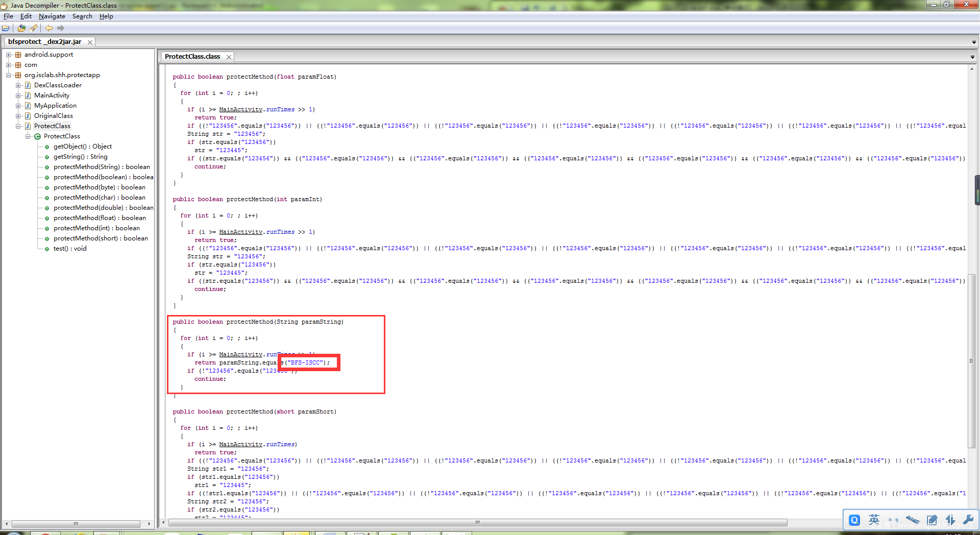Screen dimensions: 980x535
Task: Click the horizontal scrollbar under code editor
Action: pos(477,522)
